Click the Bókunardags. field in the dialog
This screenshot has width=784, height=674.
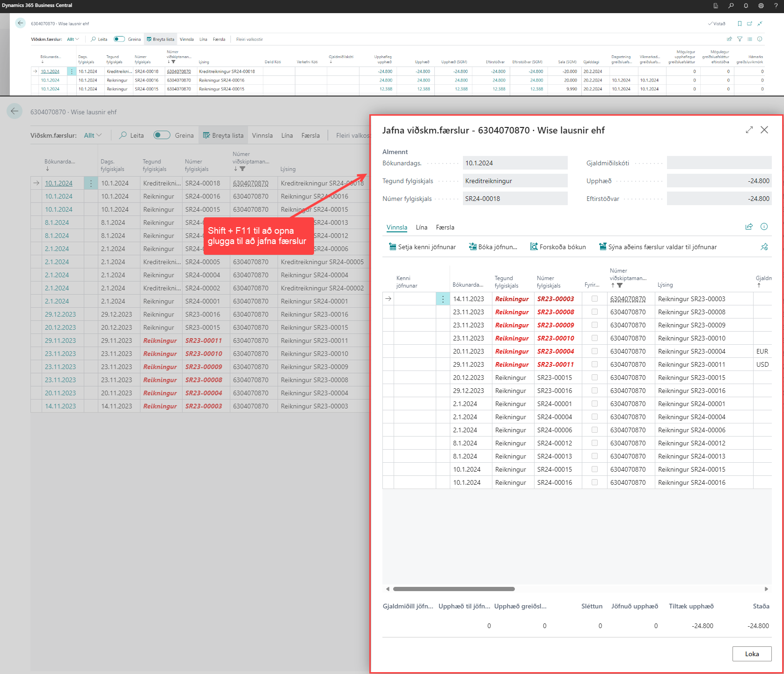[x=514, y=163]
